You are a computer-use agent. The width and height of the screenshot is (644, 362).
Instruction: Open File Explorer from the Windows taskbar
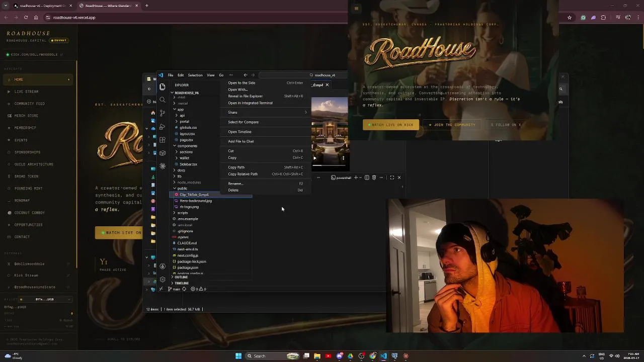[x=317, y=356]
